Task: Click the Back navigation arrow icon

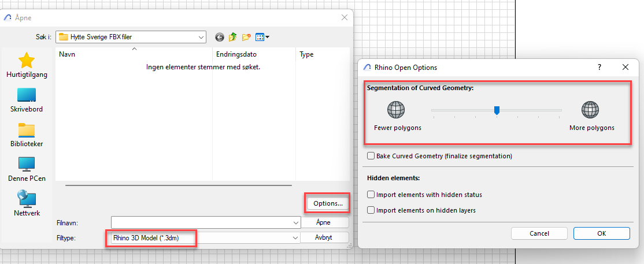Action: (220, 37)
